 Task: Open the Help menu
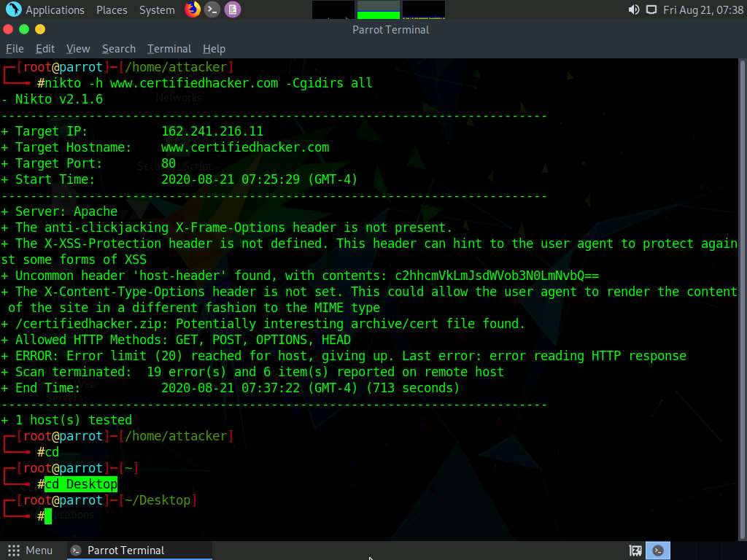click(214, 49)
